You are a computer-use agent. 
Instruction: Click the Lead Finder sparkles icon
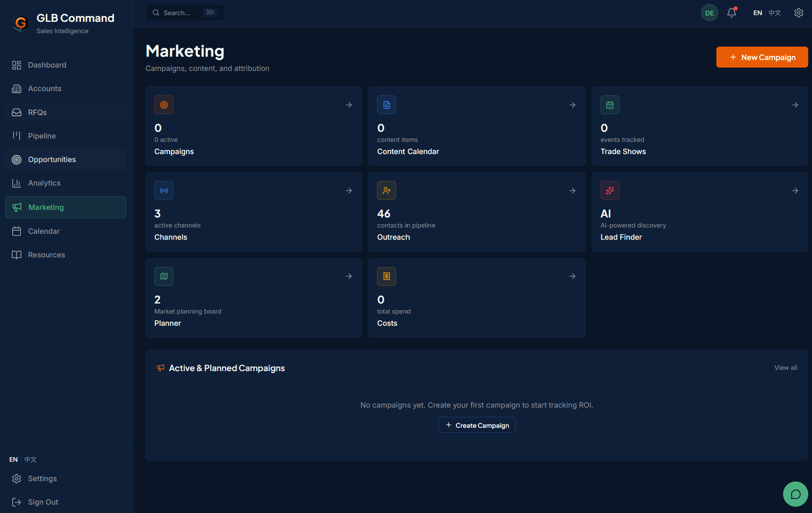click(610, 190)
